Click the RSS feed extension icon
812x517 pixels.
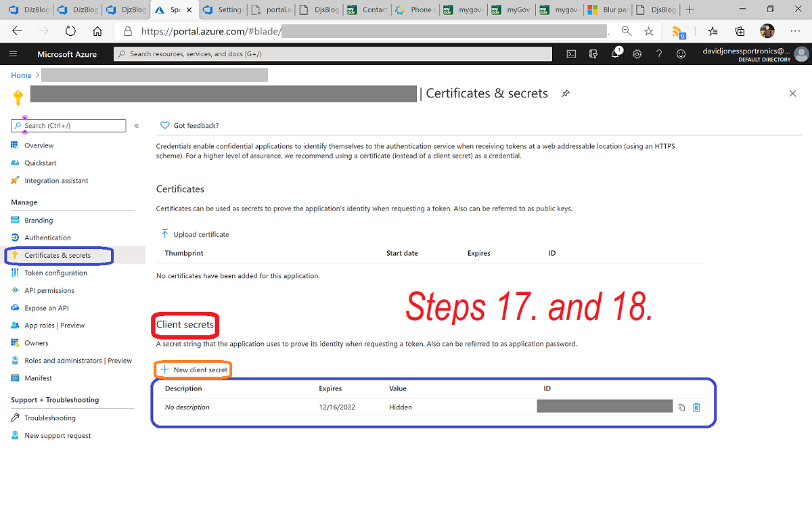click(679, 32)
